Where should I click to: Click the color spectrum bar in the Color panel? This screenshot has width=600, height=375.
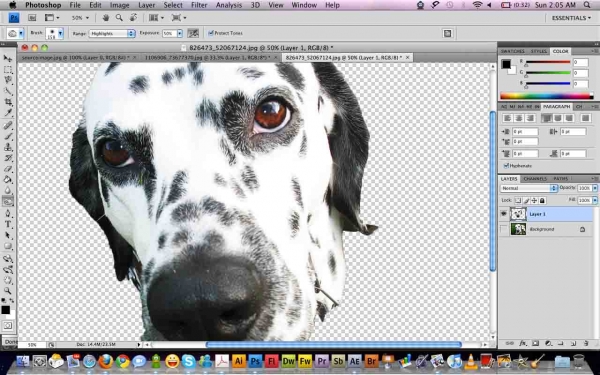click(546, 96)
